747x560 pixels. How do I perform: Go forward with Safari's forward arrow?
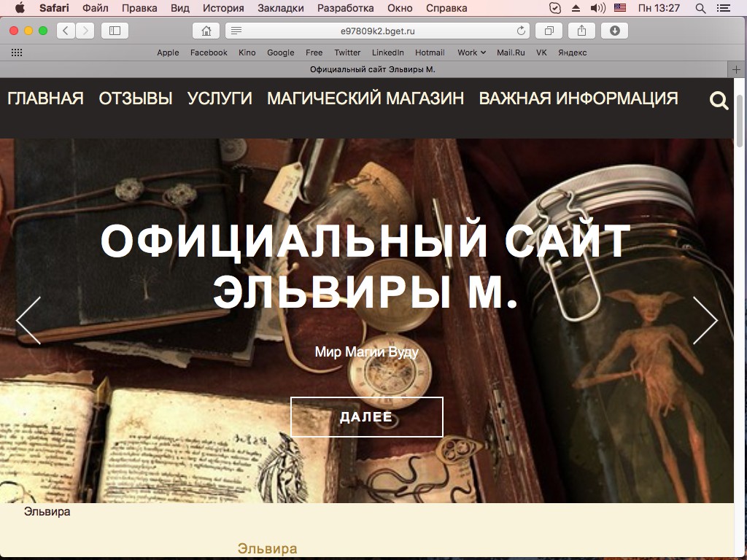point(85,31)
